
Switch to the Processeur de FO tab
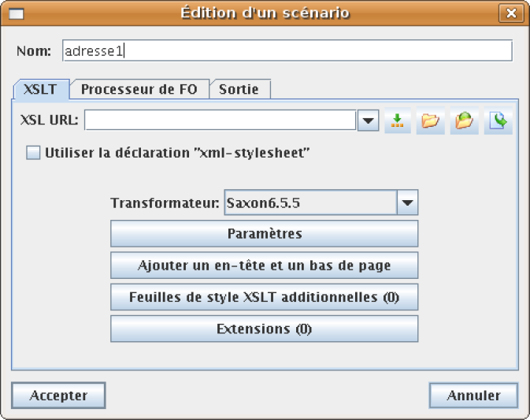(139, 89)
